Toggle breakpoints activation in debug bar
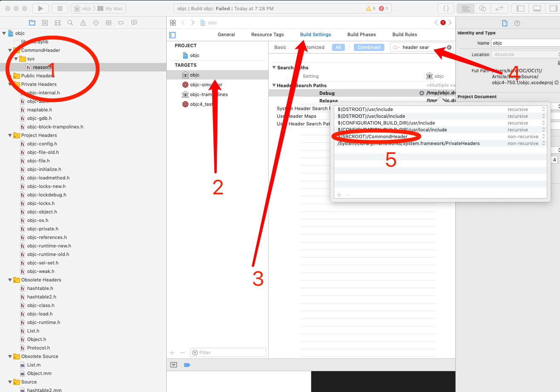 coord(187,365)
